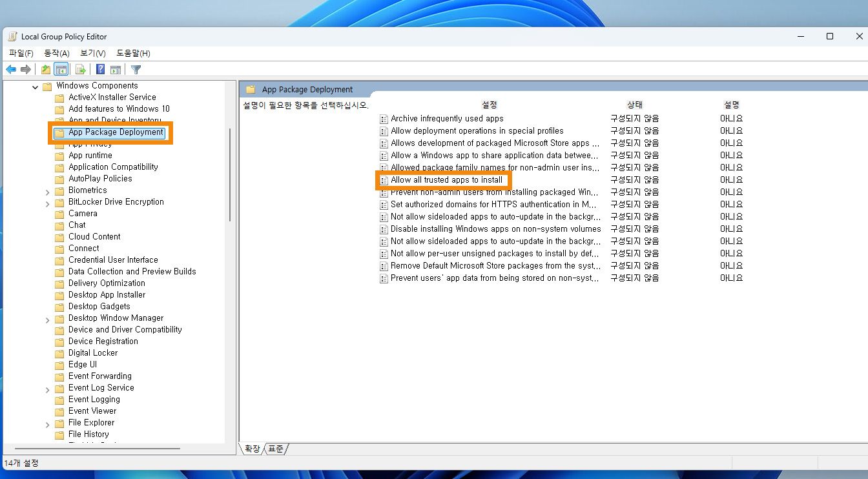Expand the File Explorer tree node
The image size is (868, 479).
coord(48,424)
